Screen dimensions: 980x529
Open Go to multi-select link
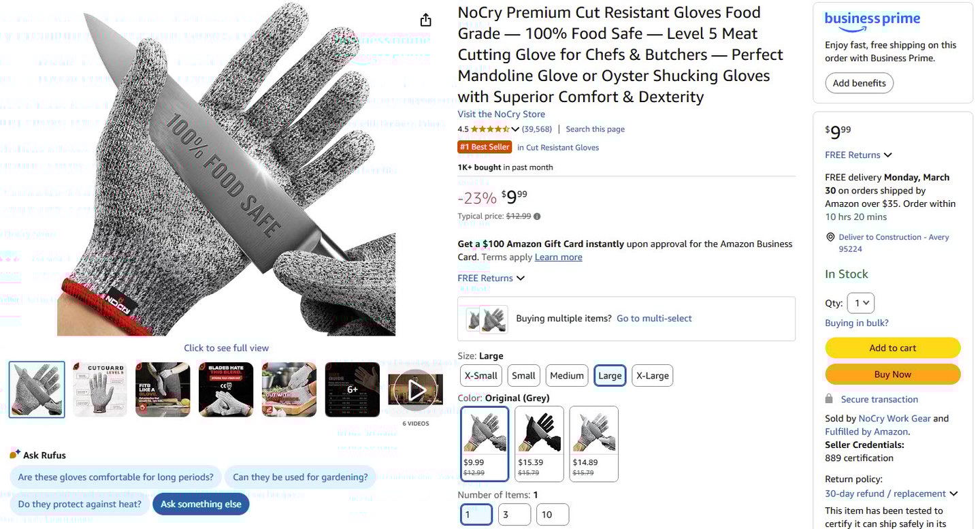pyautogui.click(x=654, y=319)
